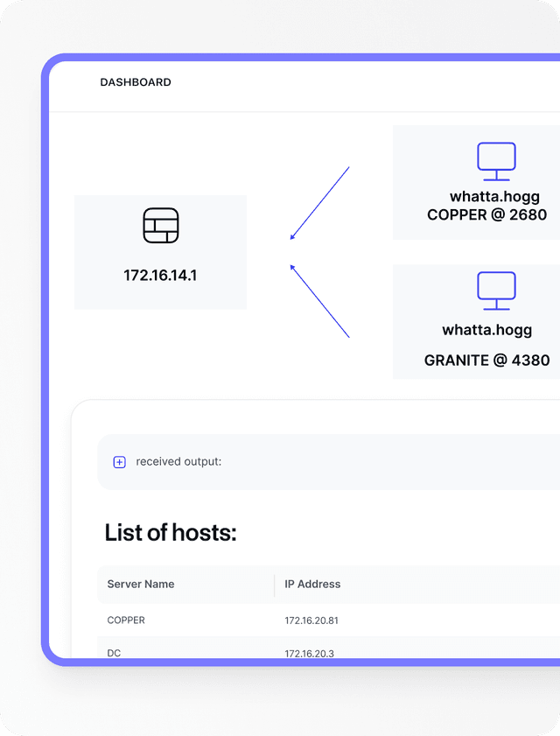Select IP address 172.16.20.81 cell
This screenshot has height=736, width=560.
tap(311, 620)
